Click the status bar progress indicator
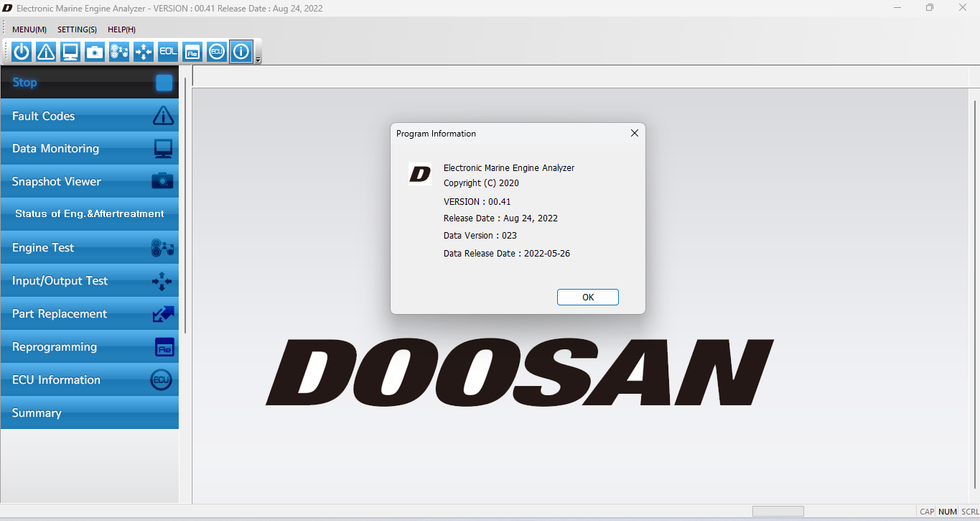Image resolution: width=980 pixels, height=521 pixels. [x=778, y=512]
